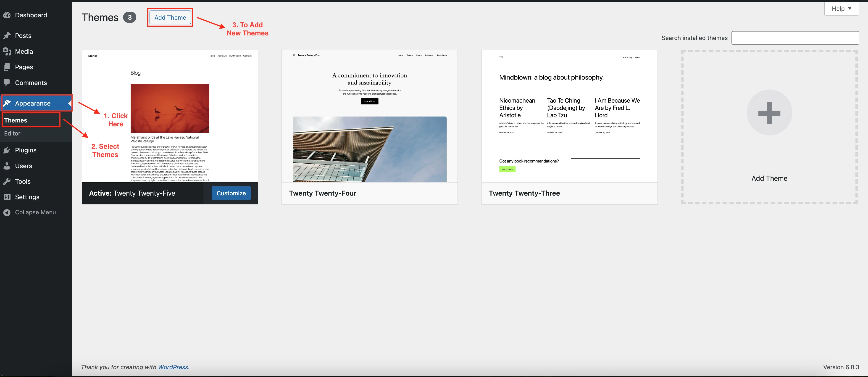Click the Plugins plug icon

tap(7, 150)
